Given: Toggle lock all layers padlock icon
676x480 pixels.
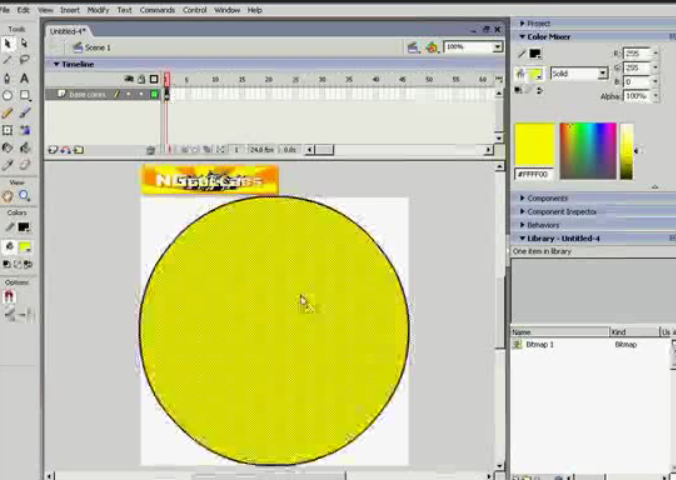Looking at the screenshot, I should click(140, 79).
